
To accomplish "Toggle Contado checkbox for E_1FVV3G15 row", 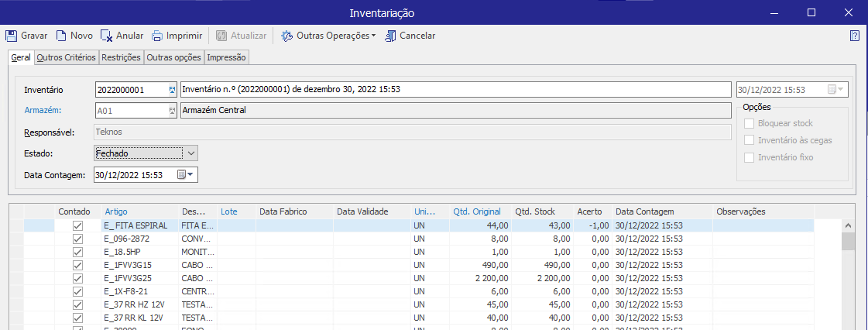I will pyautogui.click(x=77, y=265).
